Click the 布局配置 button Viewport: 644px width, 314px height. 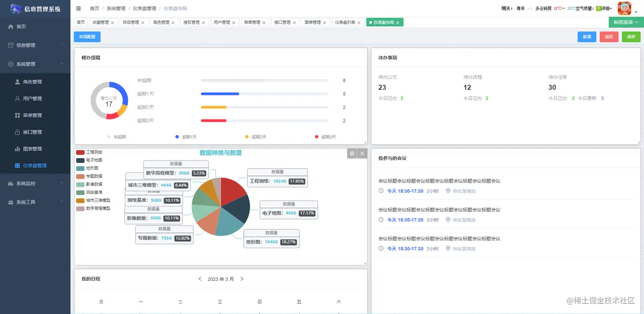point(87,37)
